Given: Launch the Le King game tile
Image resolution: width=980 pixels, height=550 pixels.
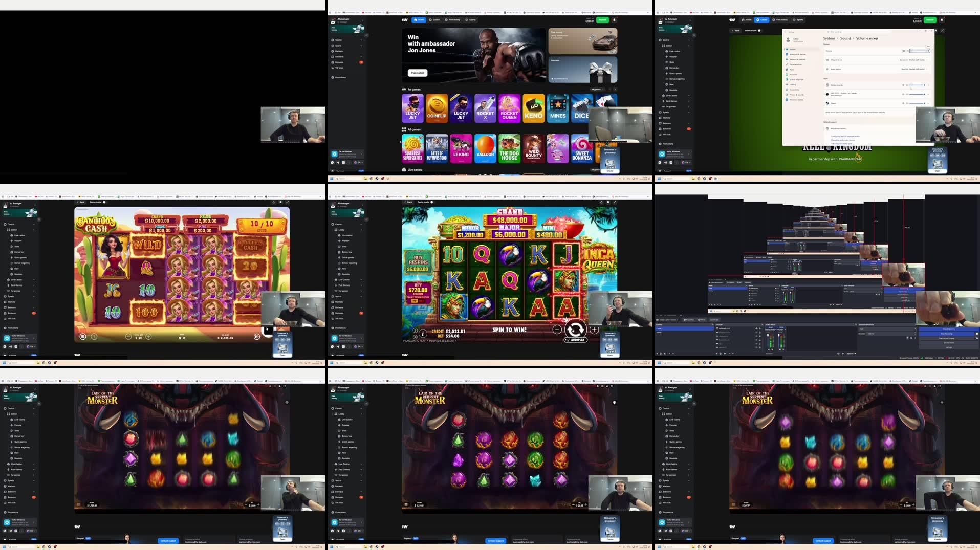Looking at the screenshot, I should click(x=461, y=148).
